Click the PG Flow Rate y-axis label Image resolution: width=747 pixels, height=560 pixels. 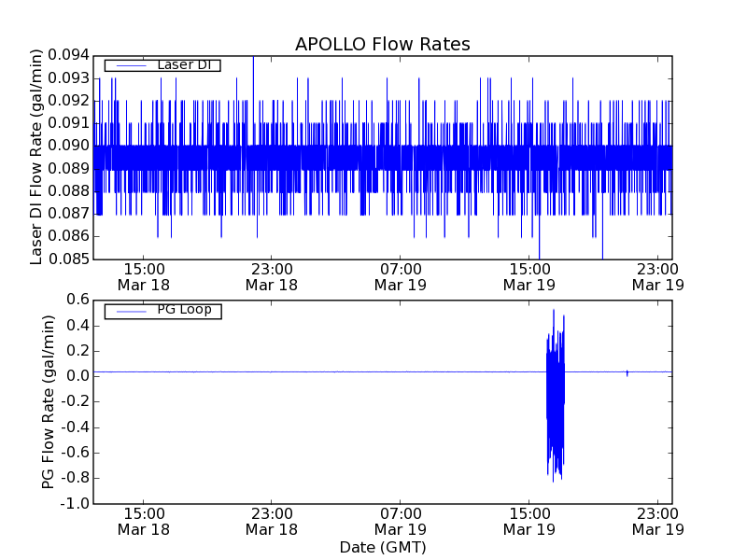[48, 401]
